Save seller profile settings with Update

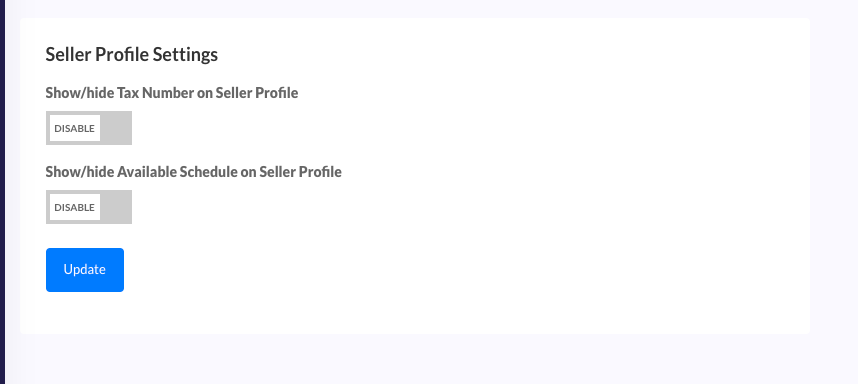(x=85, y=270)
